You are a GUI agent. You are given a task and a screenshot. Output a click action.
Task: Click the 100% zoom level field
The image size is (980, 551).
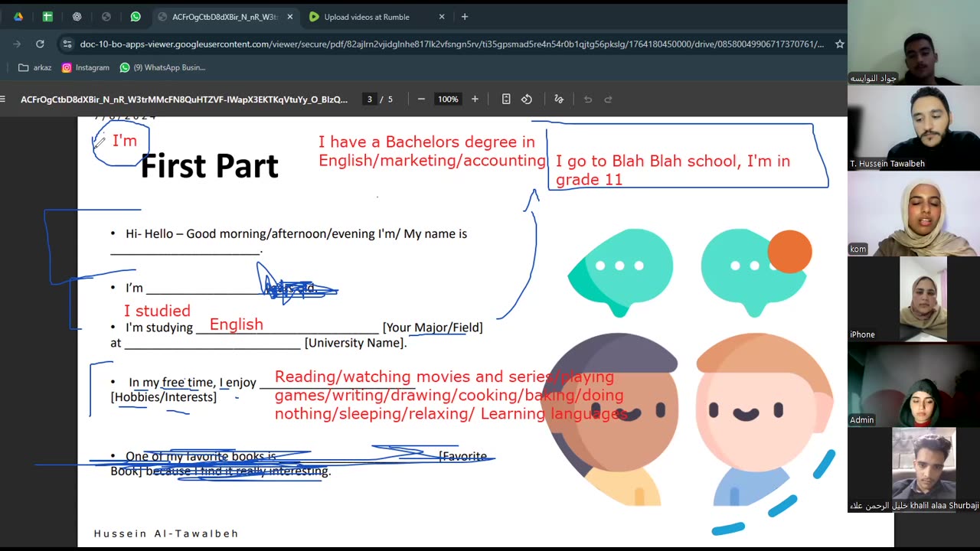pyautogui.click(x=448, y=99)
